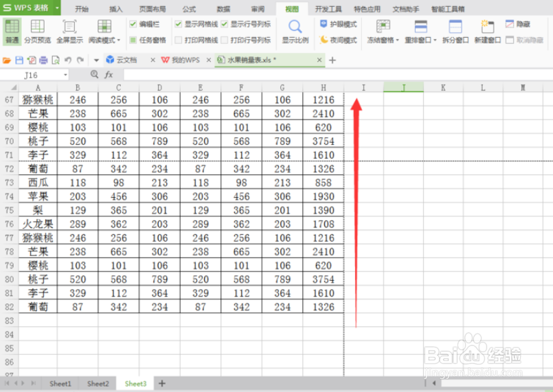Click the 隐藏 hide window button

point(518,24)
